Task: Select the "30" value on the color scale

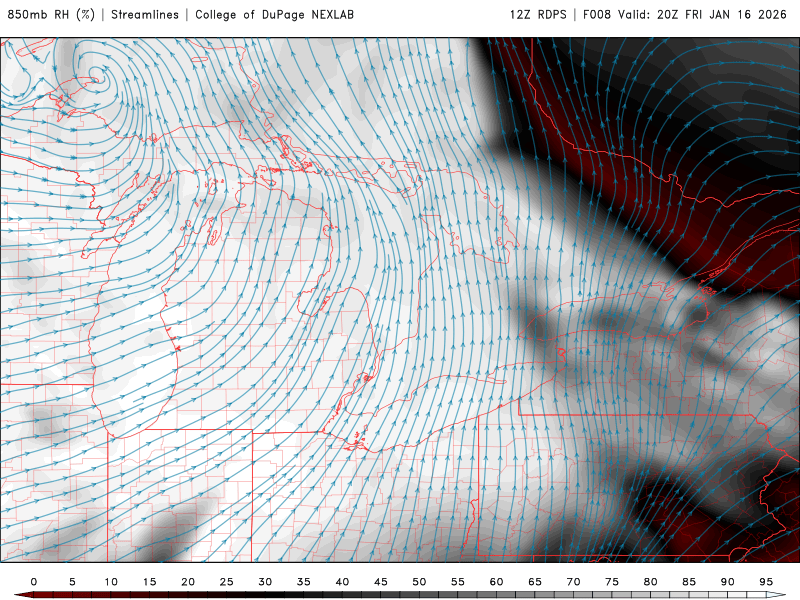Action: pyautogui.click(x=265, y=582)
